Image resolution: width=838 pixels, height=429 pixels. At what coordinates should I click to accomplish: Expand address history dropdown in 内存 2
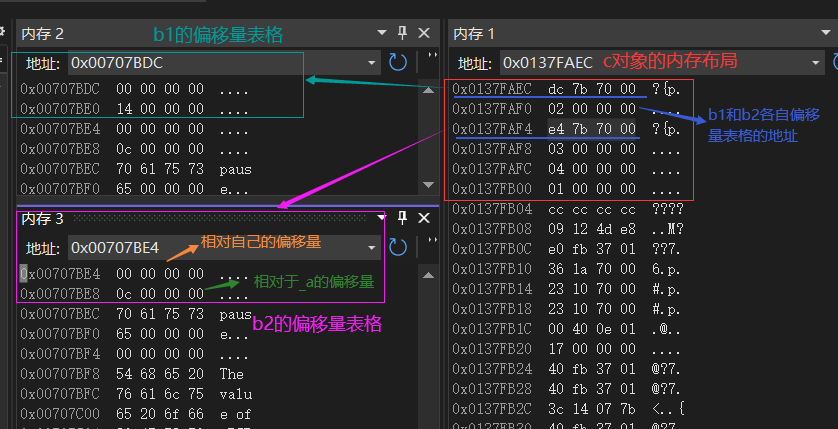click(x=373, y=63)
